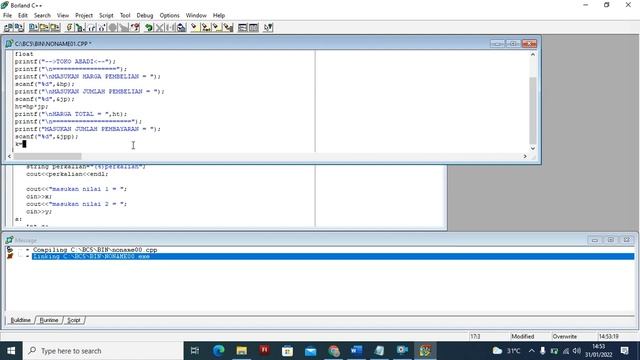This screenshot has width=640, height=360.
Task: Open the Project menu
Action: [x=84, y=15]
